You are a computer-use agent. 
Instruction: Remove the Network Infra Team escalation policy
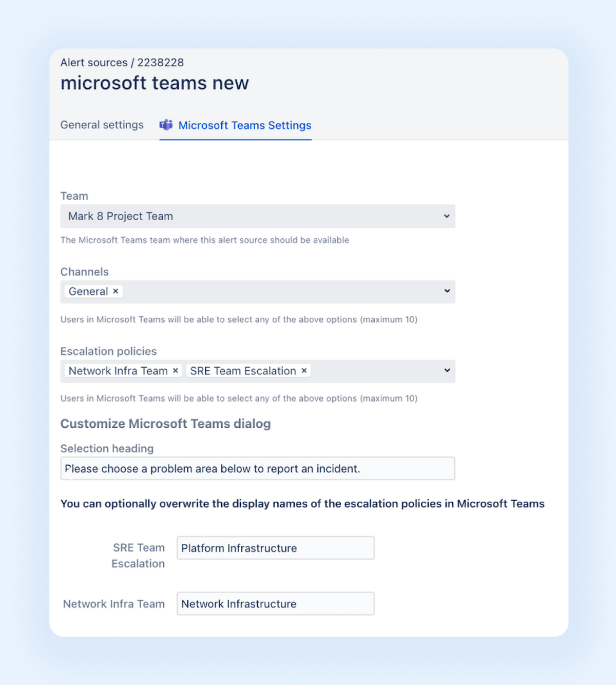175,370
